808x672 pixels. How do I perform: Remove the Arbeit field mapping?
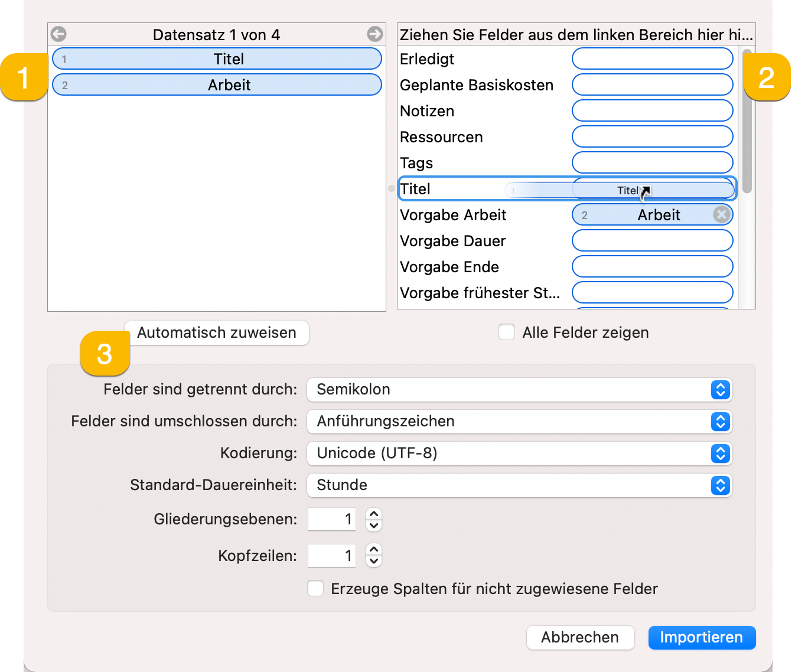721,214
